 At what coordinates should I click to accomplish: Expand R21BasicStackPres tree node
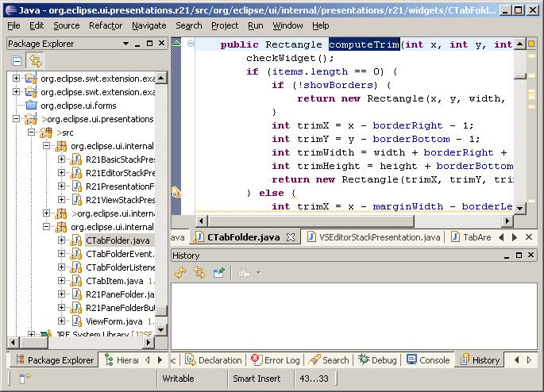[61, 159]
